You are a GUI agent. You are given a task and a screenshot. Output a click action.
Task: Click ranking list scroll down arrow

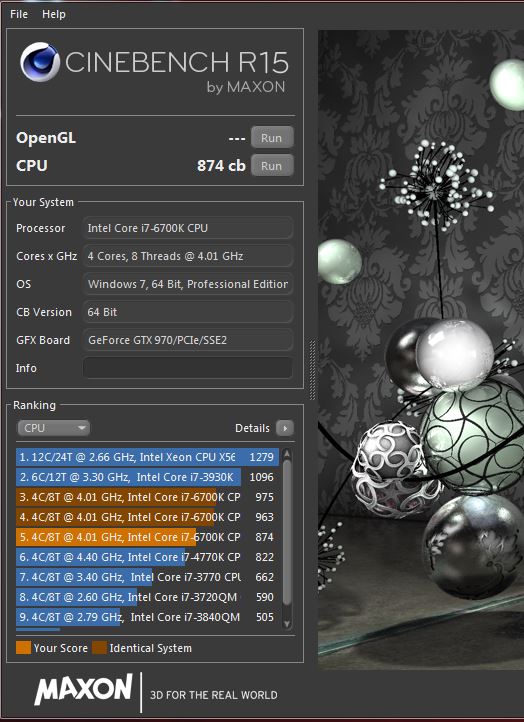click(287, 624)
